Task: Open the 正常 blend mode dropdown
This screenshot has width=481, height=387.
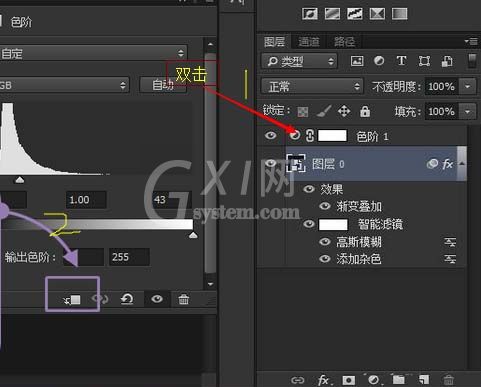Action: [312, 87]
